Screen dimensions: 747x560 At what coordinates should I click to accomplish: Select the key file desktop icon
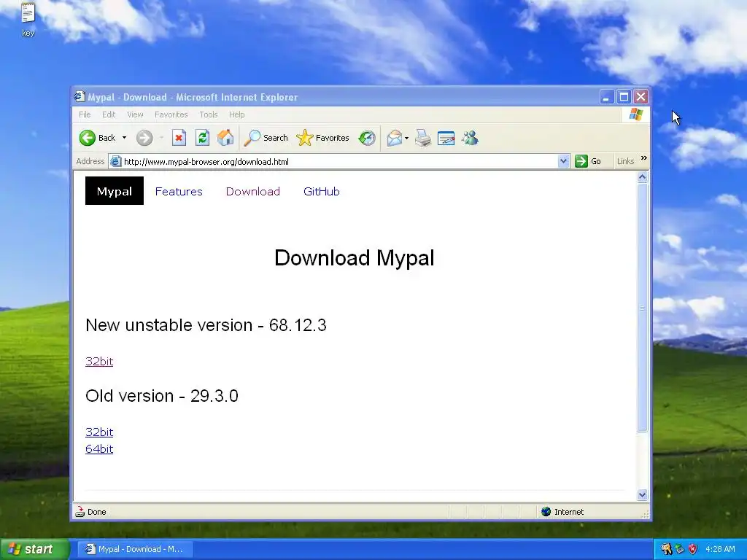pos(28,20)
